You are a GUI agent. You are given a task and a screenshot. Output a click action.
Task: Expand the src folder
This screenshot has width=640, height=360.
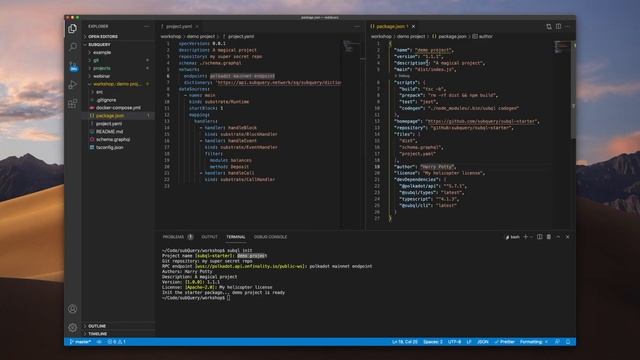tap(99, 92)
